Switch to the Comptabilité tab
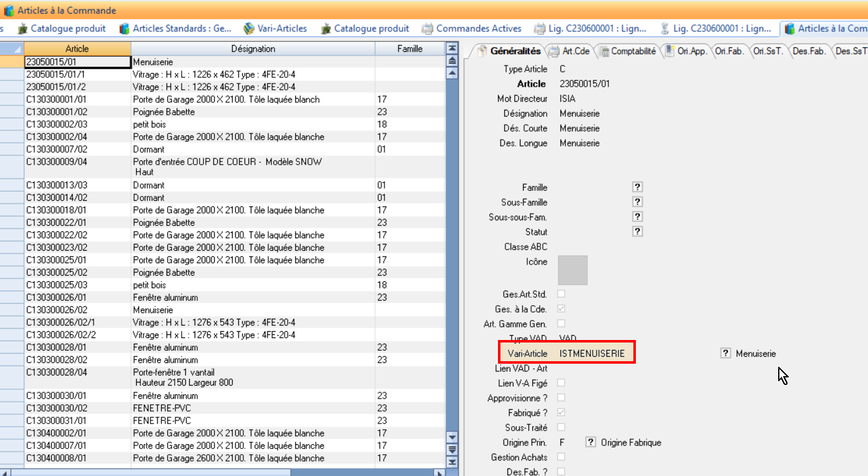Screen dimensions: 868x476 coord(628,51)
